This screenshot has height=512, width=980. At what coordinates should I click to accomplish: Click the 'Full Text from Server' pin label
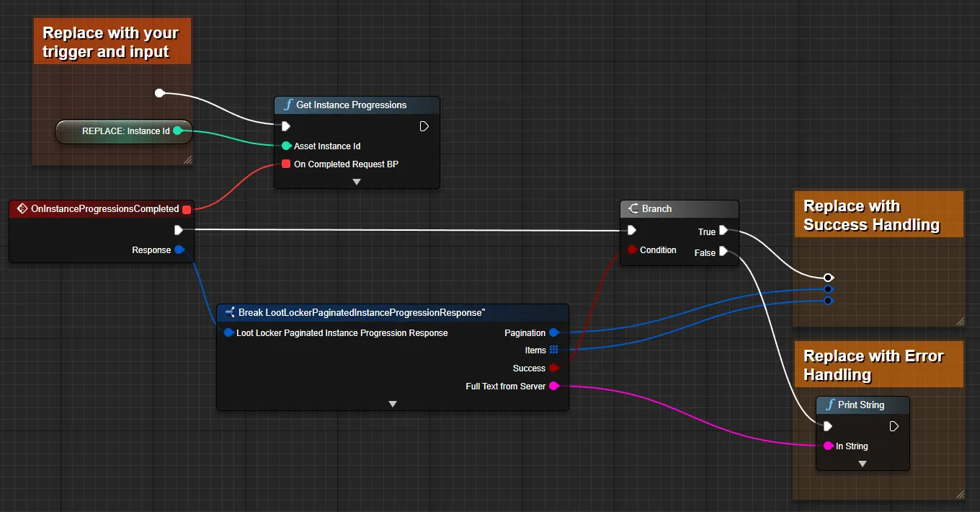tap(506, 386)
